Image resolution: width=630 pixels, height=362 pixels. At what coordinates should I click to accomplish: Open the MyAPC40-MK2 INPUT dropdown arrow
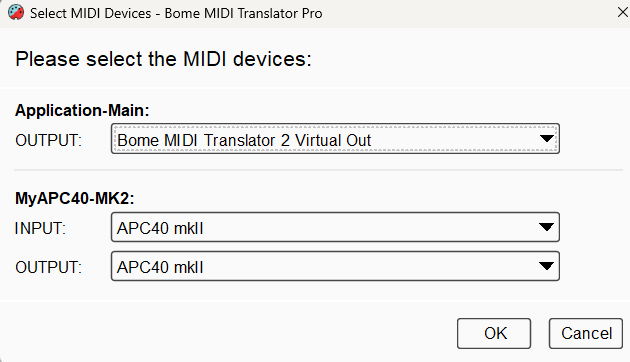[x=546, y=227]
